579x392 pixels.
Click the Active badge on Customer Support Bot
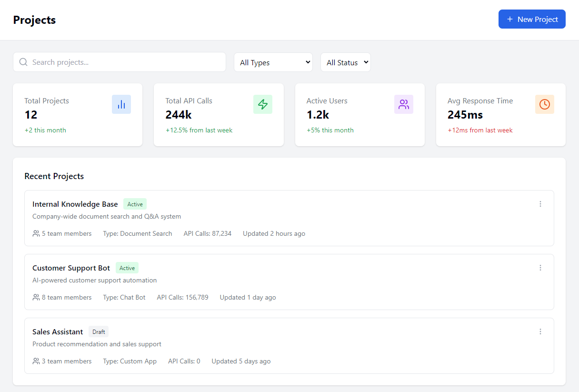click(x=127, y=268)
